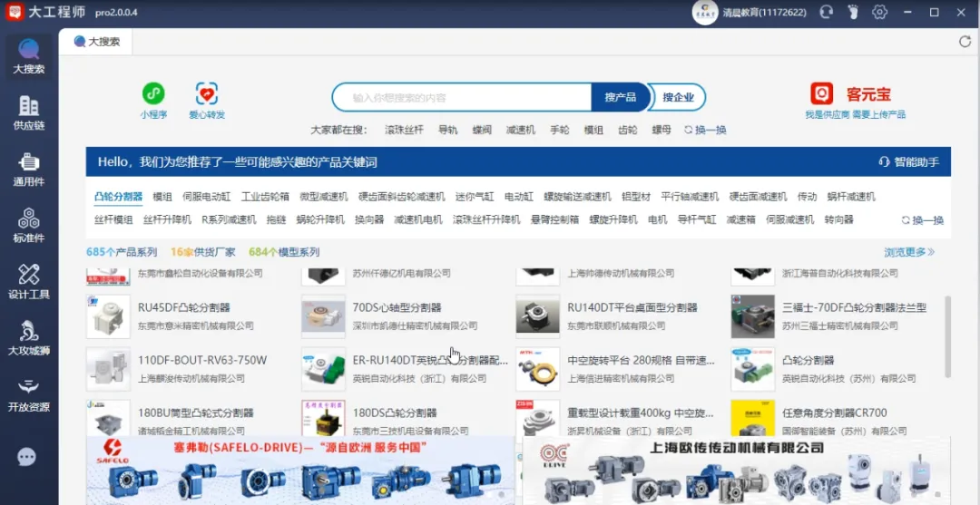Select the 丝杆升降机 keyword

click(167, 219)
